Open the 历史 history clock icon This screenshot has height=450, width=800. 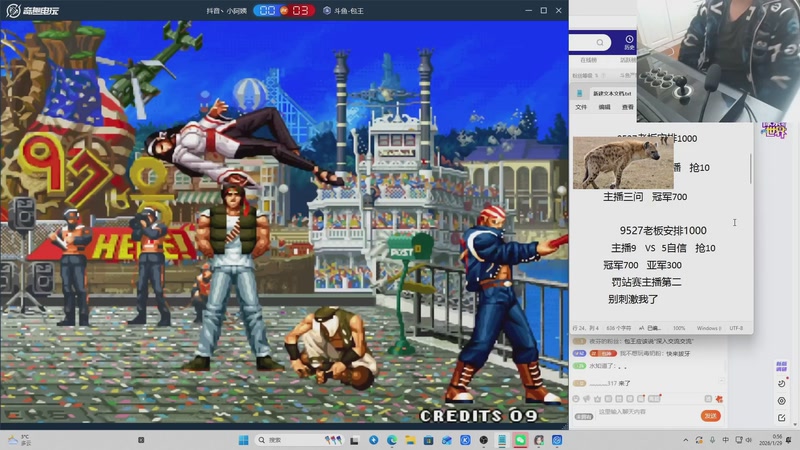[629, 42]
